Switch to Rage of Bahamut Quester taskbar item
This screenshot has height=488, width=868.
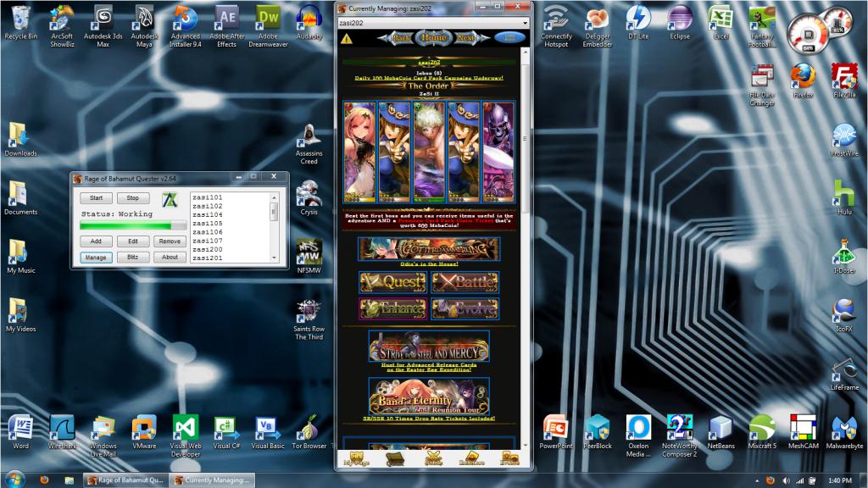coord(125,480)
